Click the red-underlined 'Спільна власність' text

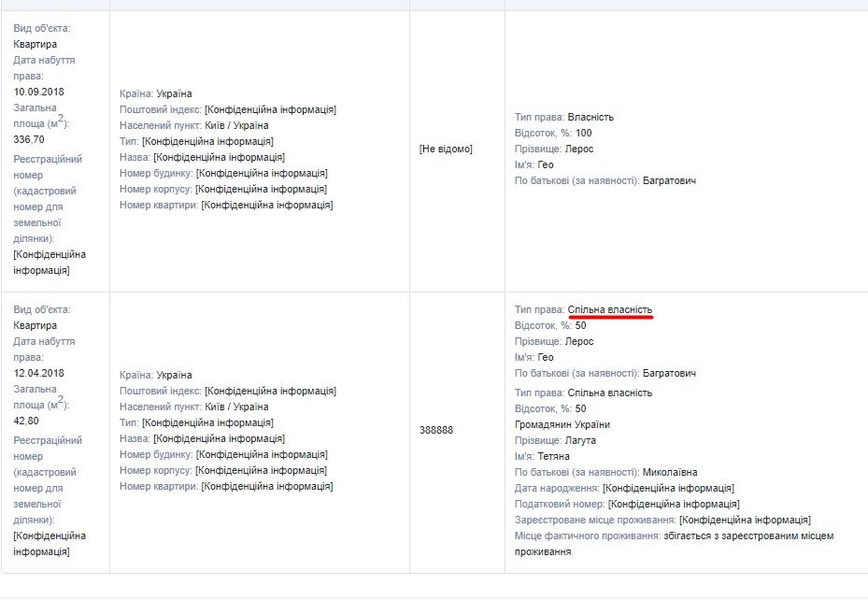[610, 309]
